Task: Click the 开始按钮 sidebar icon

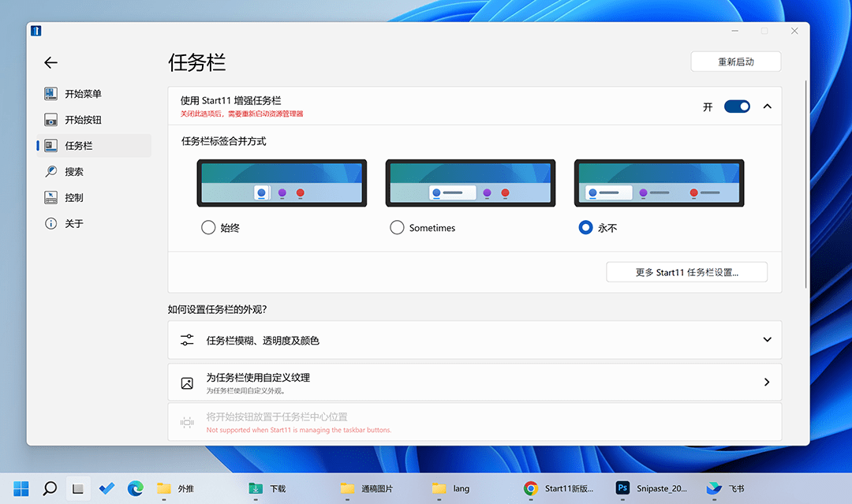Action: pyautogui.click(x=50, y=120)
